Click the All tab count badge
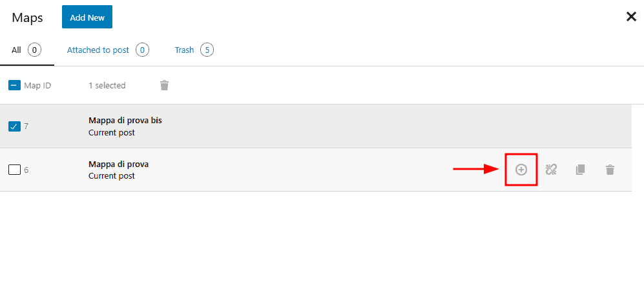The image size is (644, 307). (x=34, y=50)
